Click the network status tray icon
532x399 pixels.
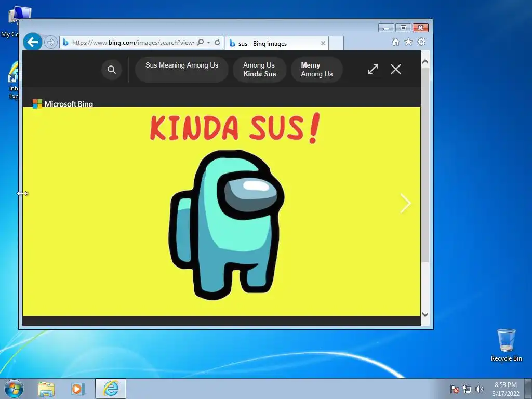click(467, 389)
